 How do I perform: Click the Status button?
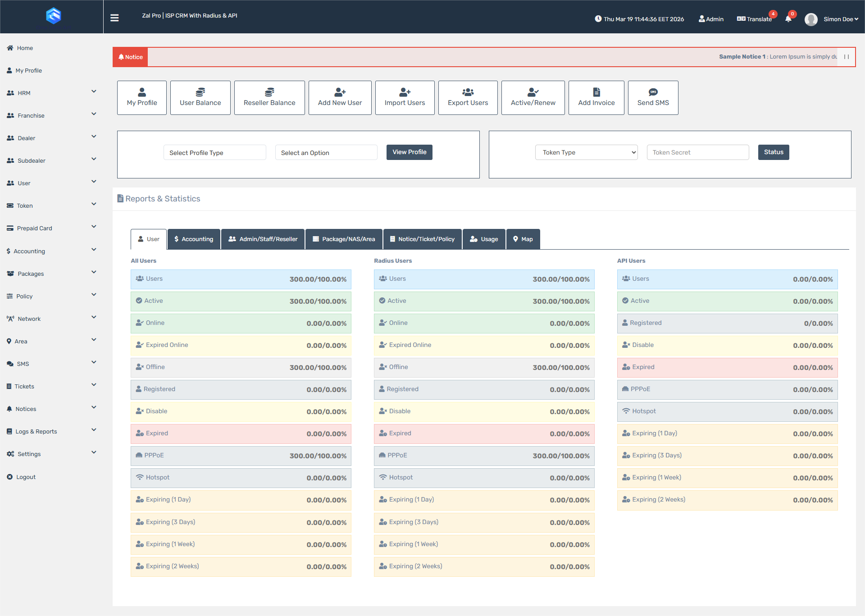click(x=773, y=152)
